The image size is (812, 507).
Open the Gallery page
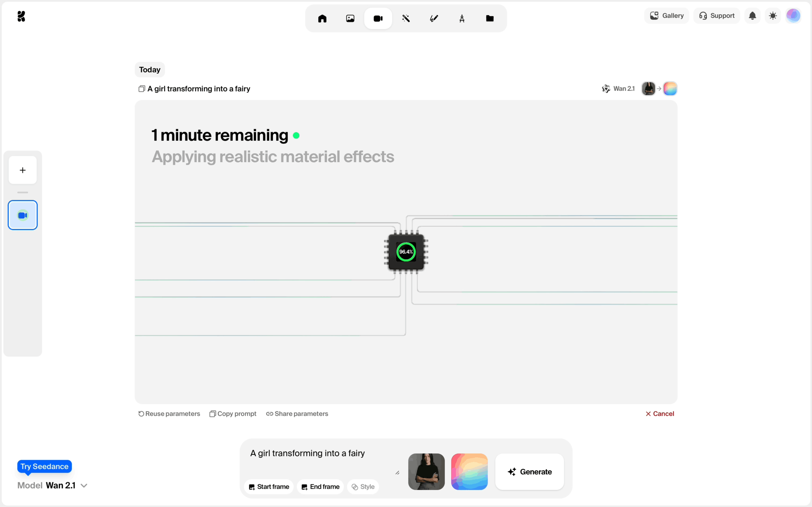coord(666,16)
